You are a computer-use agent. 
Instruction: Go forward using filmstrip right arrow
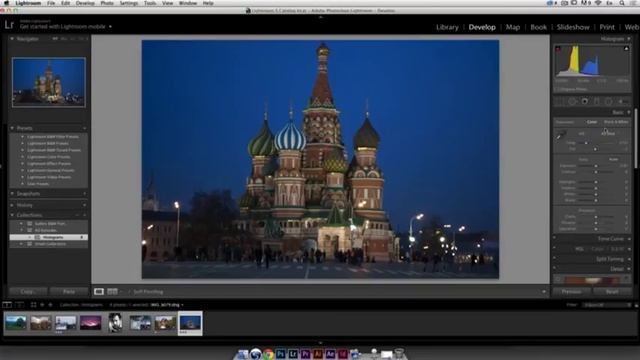pyautogui.click(x=50, y=305)
